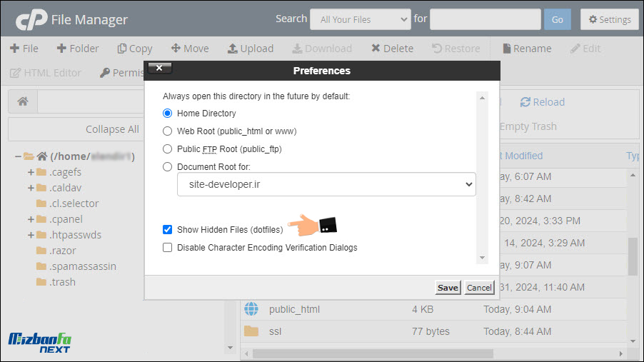Click the tree panel scroll down arrow
The width and height of the screenshot is (644, 362).
(x=230, y=348)
